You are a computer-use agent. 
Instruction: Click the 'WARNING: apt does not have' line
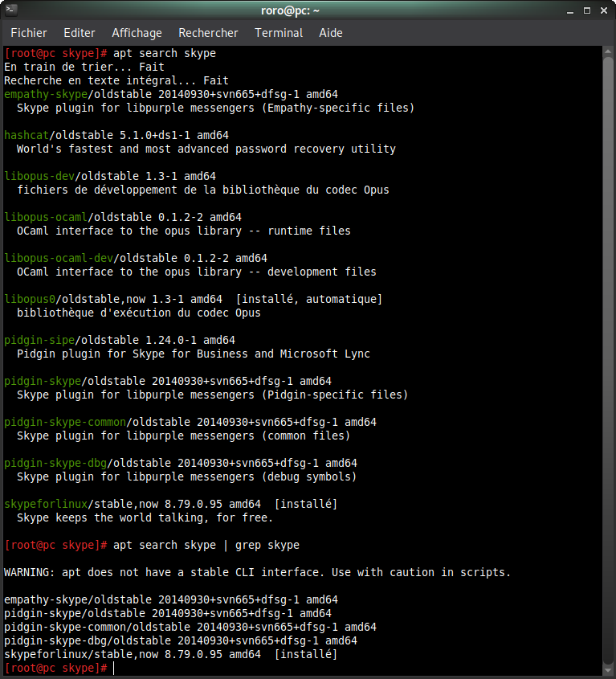click(x=257, y=572)
